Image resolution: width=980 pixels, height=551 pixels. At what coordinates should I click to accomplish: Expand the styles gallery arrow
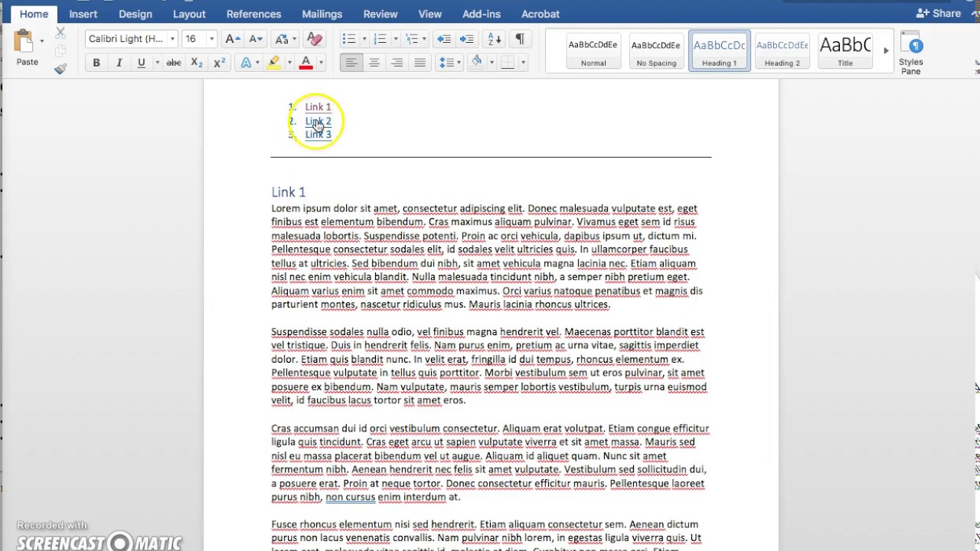886,51
